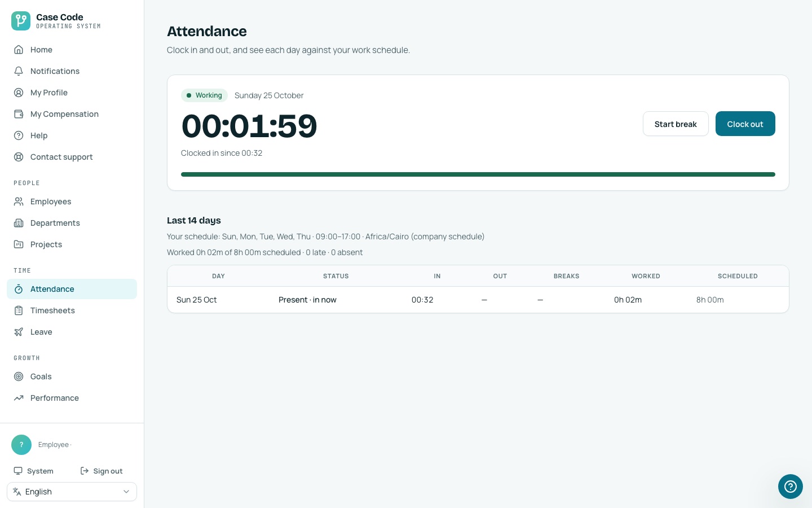This screenshot has width=812, height=508.
Task: Click the 8h 00m scheduled value
Action: tap(710, 300)
